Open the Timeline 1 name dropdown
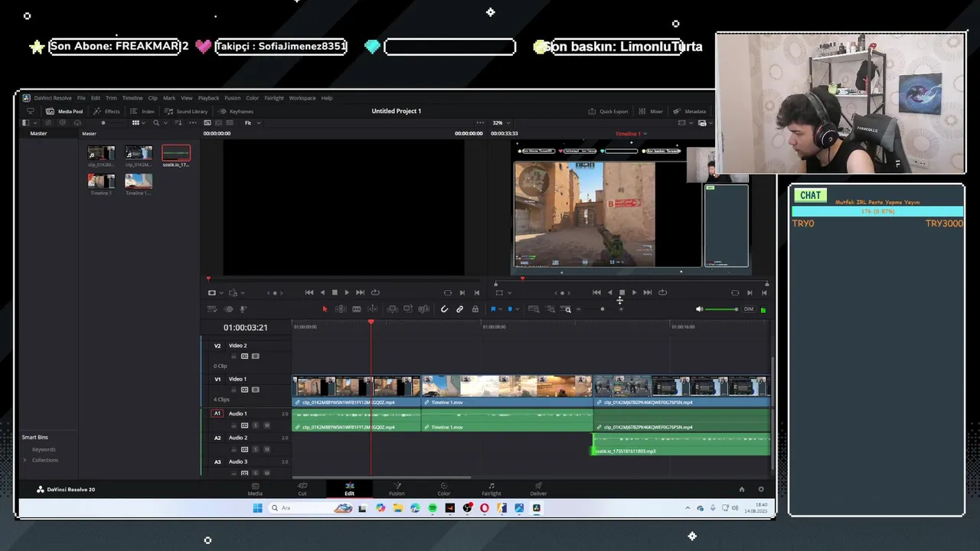The width and height of the screenshot is (980, 551). pos(632,134)
